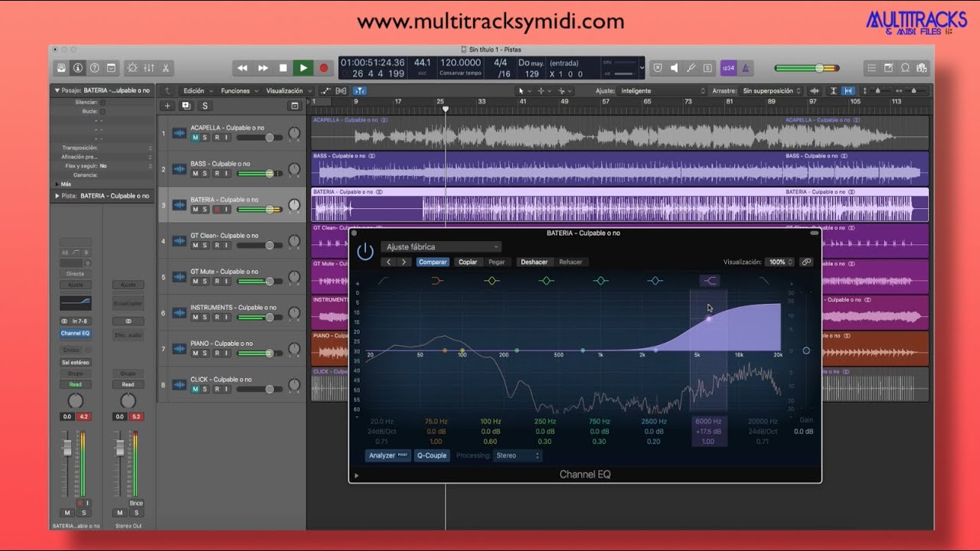Toggle the Inspector info button
This screenshot has width=980, height=551.
(x=77, y=68)
